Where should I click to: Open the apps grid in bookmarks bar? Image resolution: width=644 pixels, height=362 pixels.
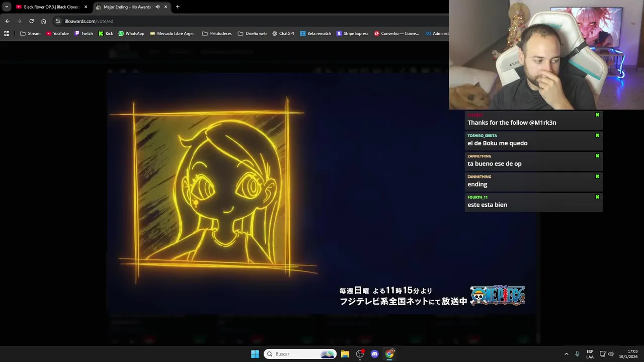[x=7, y=34]
